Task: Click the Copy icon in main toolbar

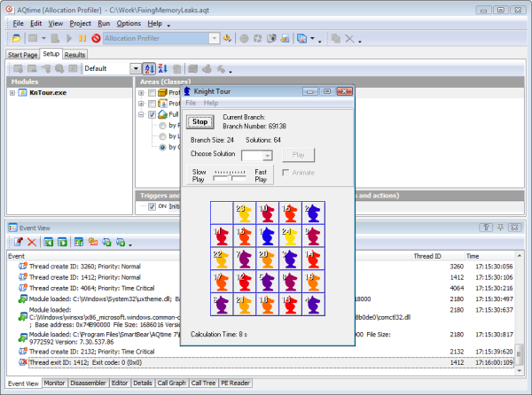Action: point(336,38)
